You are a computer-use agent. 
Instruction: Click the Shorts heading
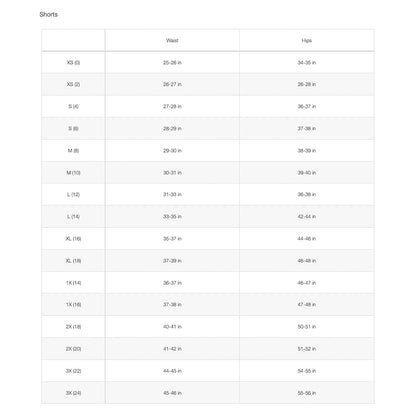pos(49,14)
